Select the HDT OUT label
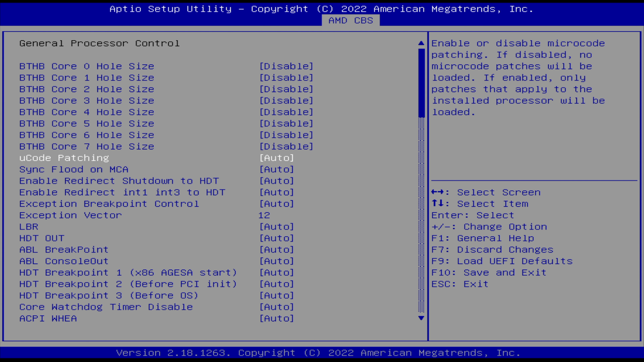Image resolution: width=644 pixels, height=362 pixels. (42, 238)
